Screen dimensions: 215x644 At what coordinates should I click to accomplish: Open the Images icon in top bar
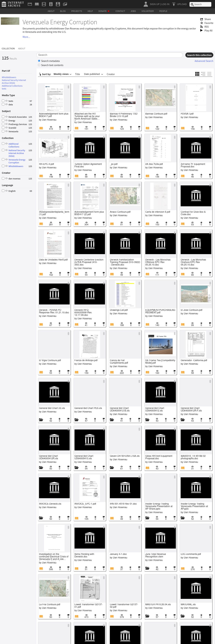click(65, 4)
